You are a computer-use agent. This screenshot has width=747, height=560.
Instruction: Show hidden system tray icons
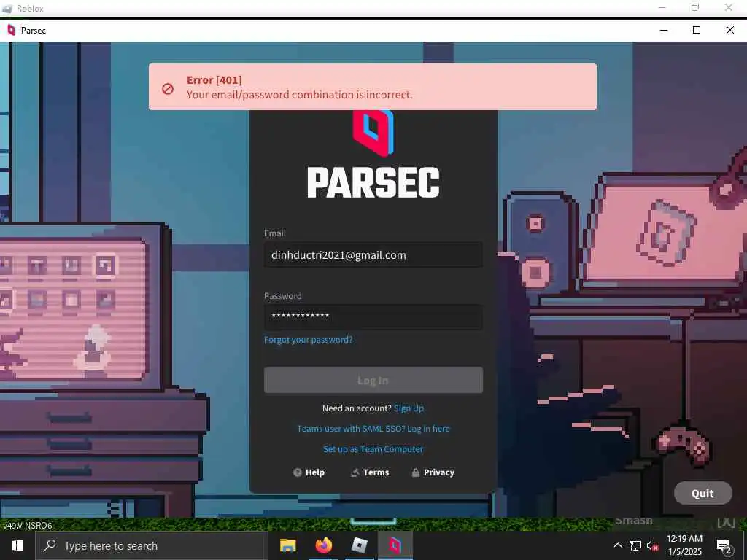(617, 545)
